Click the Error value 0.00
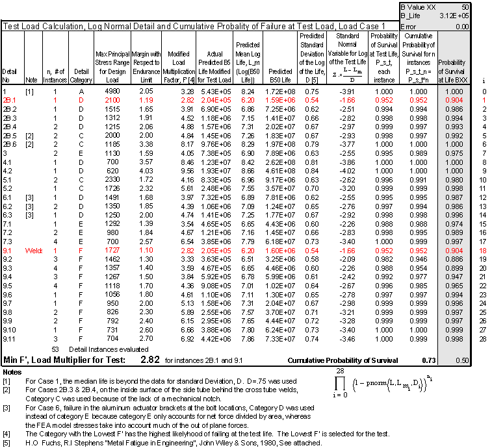 pyautogui.click(x=462, y=27)
